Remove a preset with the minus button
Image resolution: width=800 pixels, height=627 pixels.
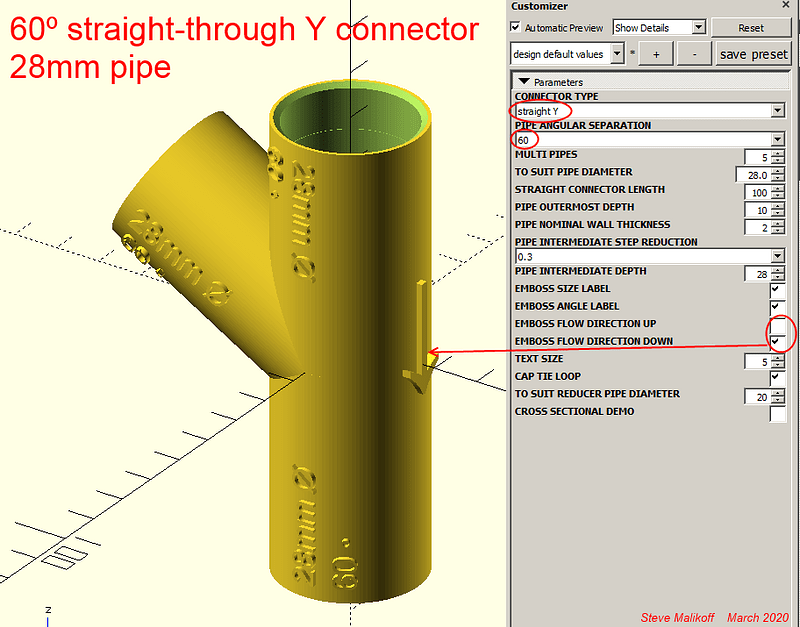coord(694,54)
